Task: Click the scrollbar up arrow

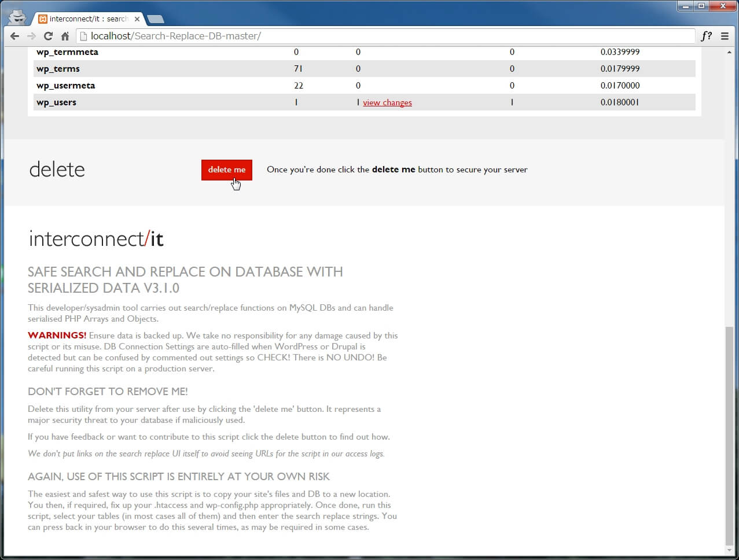Action: pos(729,52)
